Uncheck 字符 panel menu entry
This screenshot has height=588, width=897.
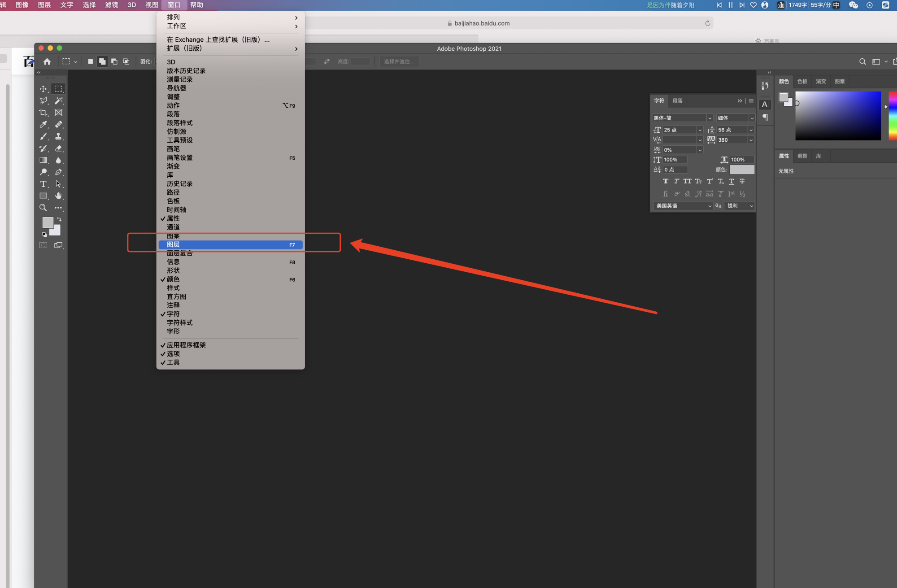(174, 314)
